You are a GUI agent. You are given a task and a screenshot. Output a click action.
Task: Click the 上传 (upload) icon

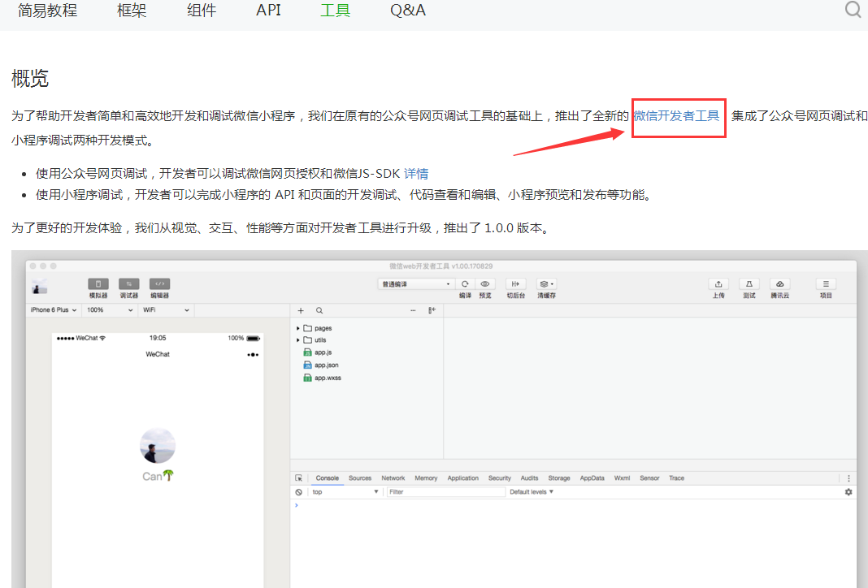tap(718, 283)
